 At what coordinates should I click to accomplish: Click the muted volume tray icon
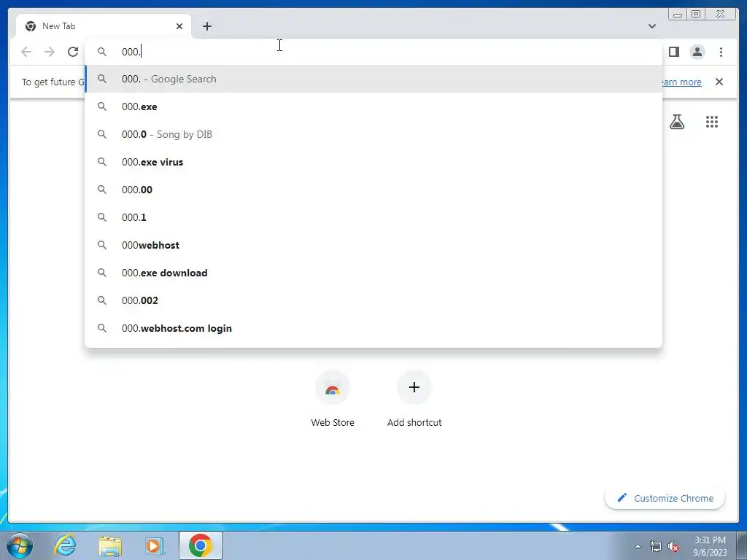point(673,546)
